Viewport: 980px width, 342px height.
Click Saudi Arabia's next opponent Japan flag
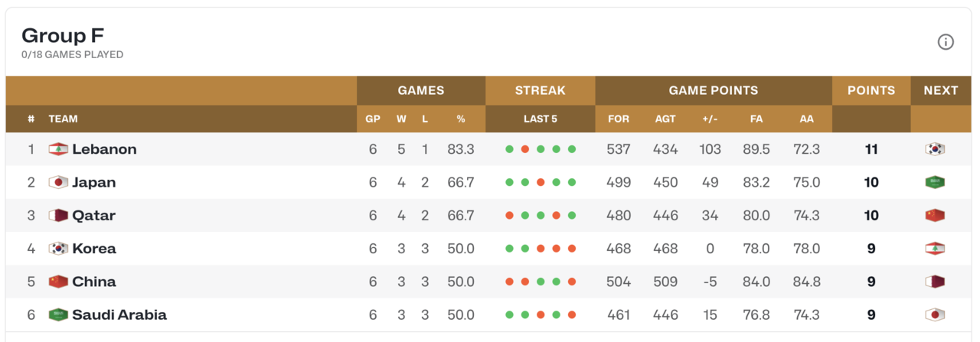click(935, 314)
